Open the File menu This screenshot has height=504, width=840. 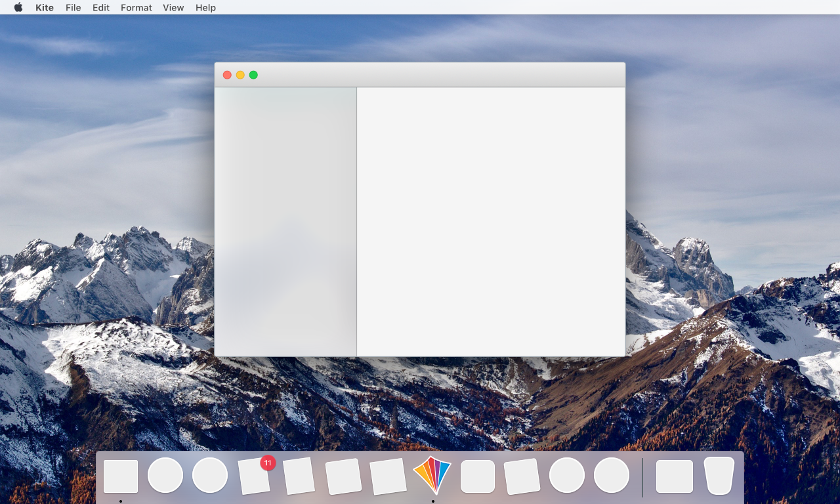pos(73,7)
